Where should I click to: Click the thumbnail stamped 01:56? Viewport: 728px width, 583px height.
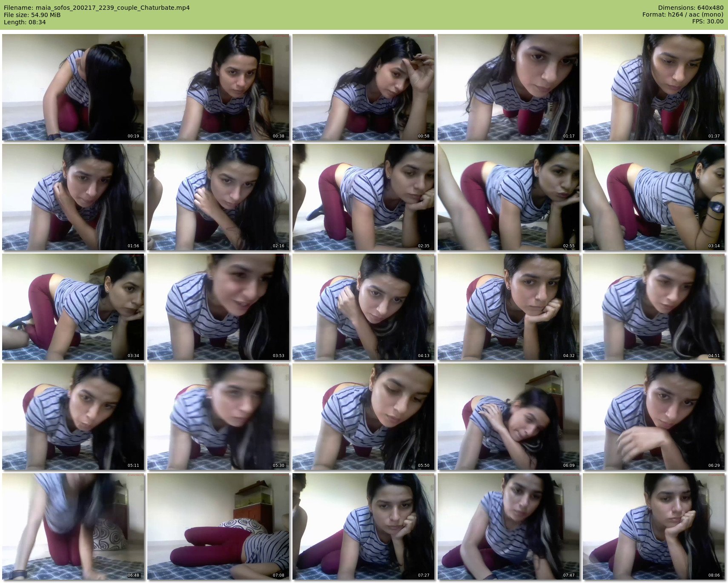[x=73, y=197]
